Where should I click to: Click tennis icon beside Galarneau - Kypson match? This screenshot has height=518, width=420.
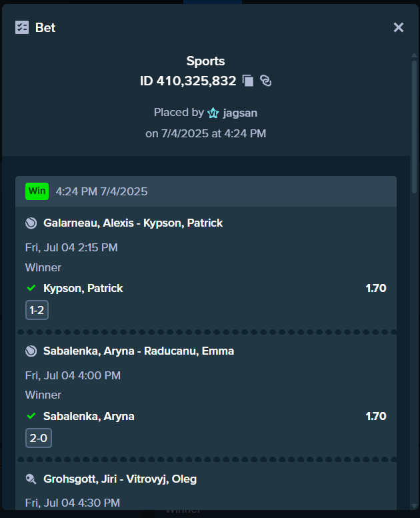pos(31,223)
